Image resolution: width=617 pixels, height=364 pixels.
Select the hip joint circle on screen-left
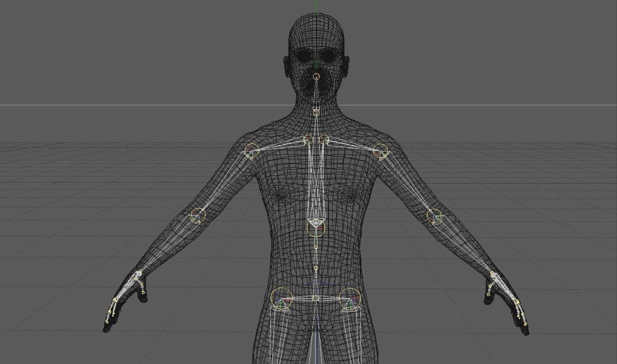pos(281,298)
